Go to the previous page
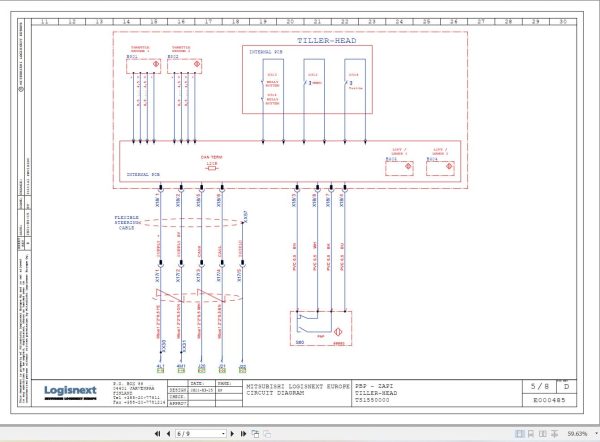This screenshot has height=442, width=600. click(168, 434)
